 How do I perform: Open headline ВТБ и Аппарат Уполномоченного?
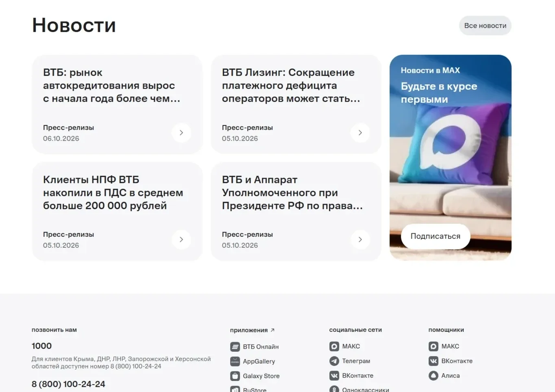[x=292, y=193]
